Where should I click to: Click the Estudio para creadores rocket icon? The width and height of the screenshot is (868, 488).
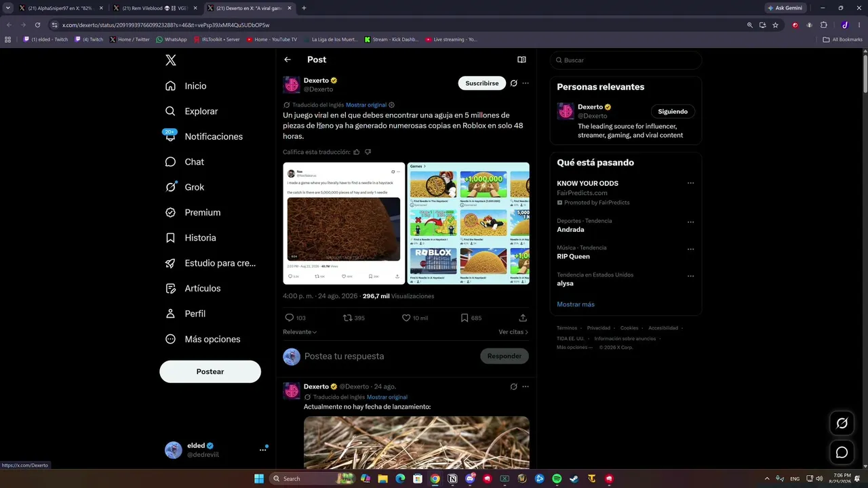click(x=171, y=263)
